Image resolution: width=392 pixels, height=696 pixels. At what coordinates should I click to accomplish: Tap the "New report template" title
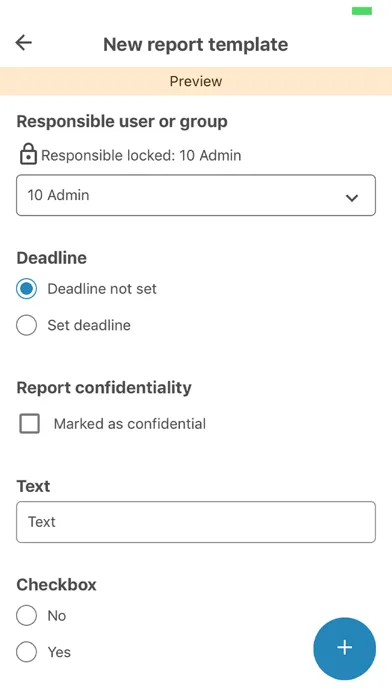pyautogui.click(x=196, y=44)
